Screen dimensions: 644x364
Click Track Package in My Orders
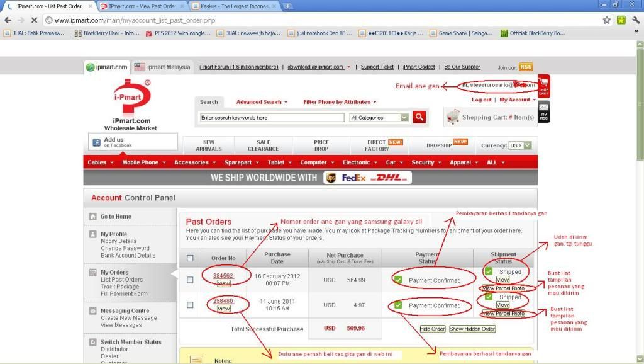point(120,287)
